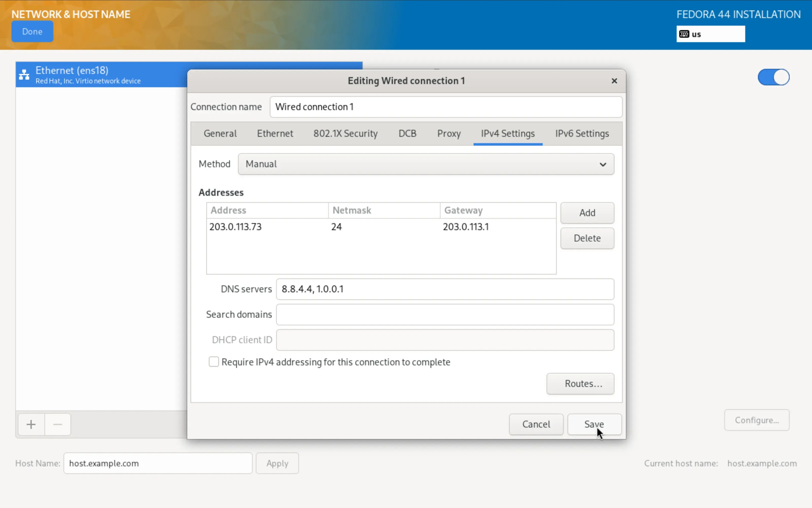Open the DCB tab
This screenshot has height=508, width=812.
click(x=407, y=133)
